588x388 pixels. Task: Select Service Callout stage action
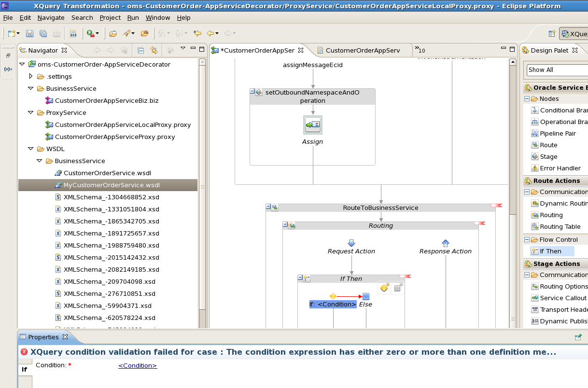pos(559,298)
